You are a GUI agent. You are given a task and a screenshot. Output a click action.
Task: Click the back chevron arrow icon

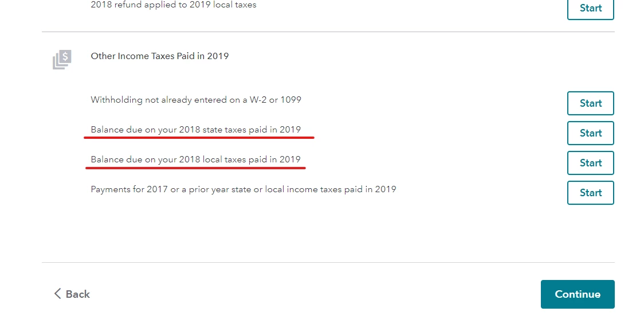(57, 294)
